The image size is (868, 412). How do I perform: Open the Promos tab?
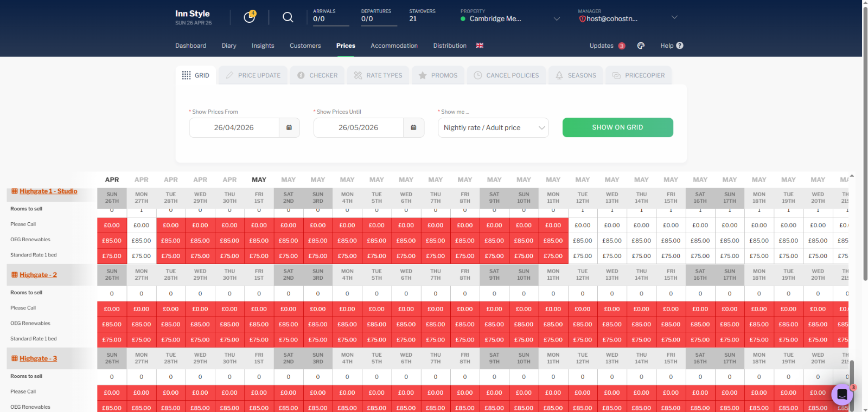click(x=438, y=75)
